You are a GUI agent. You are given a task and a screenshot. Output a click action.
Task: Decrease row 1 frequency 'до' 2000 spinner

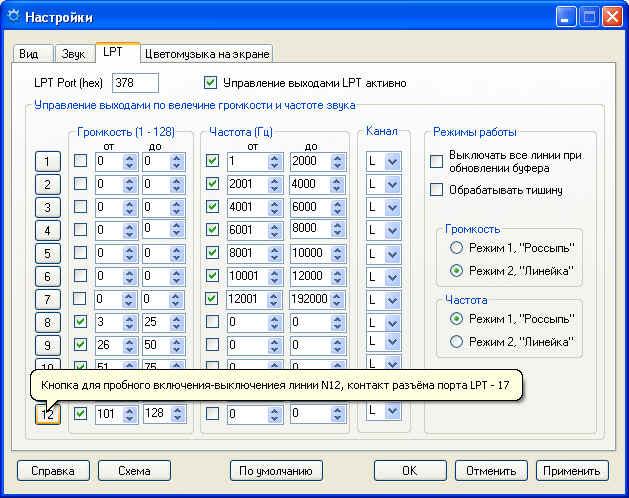coord(337,166)
